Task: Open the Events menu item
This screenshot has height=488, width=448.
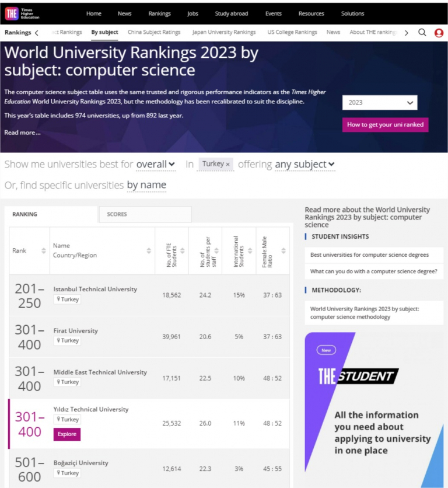Action: point(273,13)
